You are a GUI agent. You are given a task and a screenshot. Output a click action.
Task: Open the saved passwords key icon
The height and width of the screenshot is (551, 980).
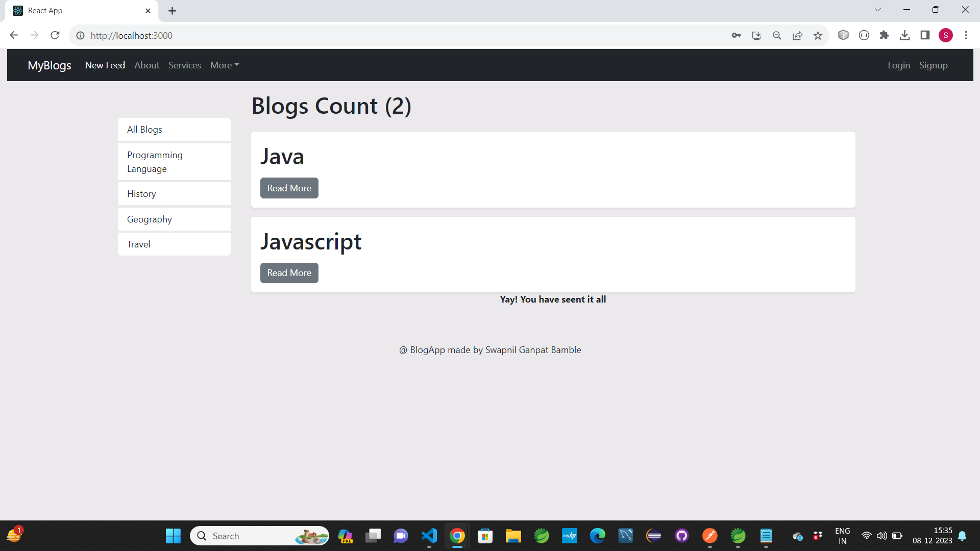click(736, 35)
